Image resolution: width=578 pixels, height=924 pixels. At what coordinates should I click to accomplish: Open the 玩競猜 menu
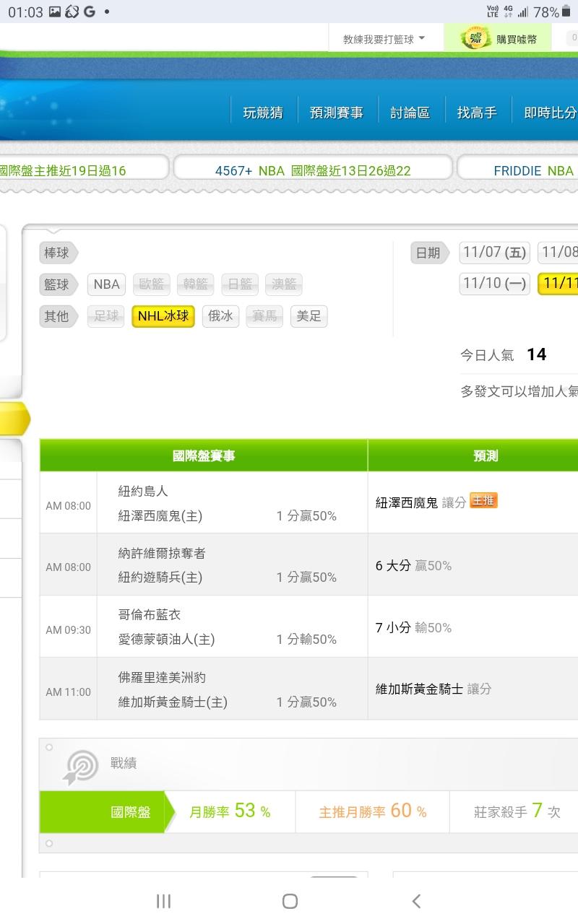click(x=263, y=113)
